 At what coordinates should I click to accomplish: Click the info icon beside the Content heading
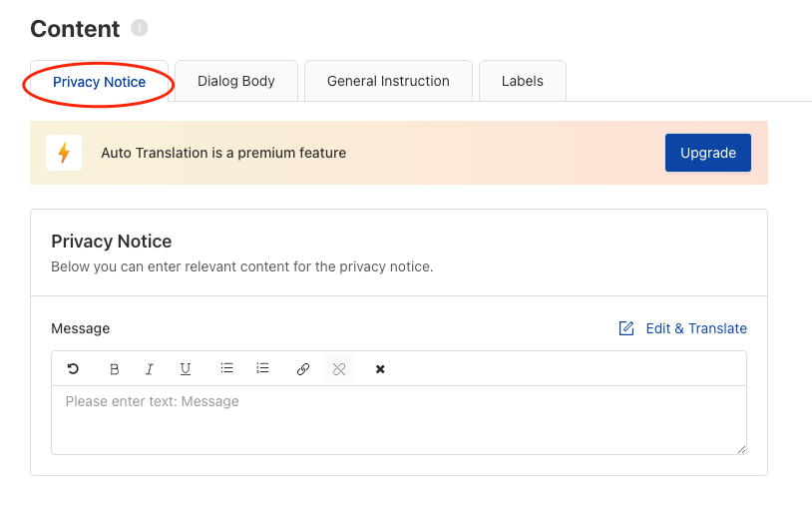point(140,28)
